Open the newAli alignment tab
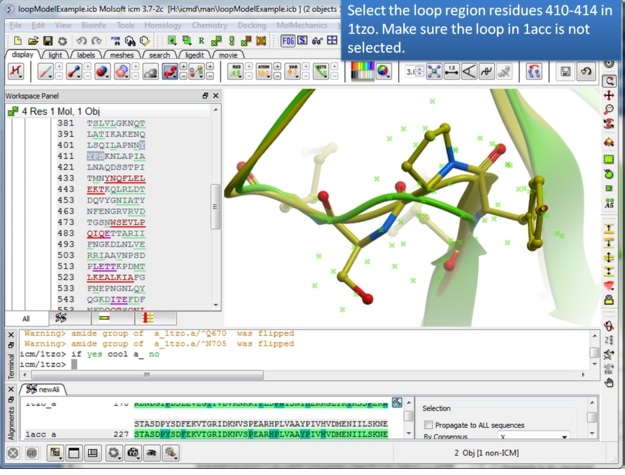 coord(44,390)
